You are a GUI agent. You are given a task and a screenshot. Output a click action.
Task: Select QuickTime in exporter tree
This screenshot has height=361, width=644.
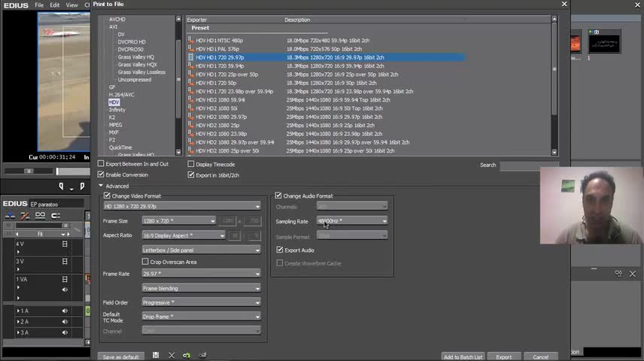[x=120, y=147]
